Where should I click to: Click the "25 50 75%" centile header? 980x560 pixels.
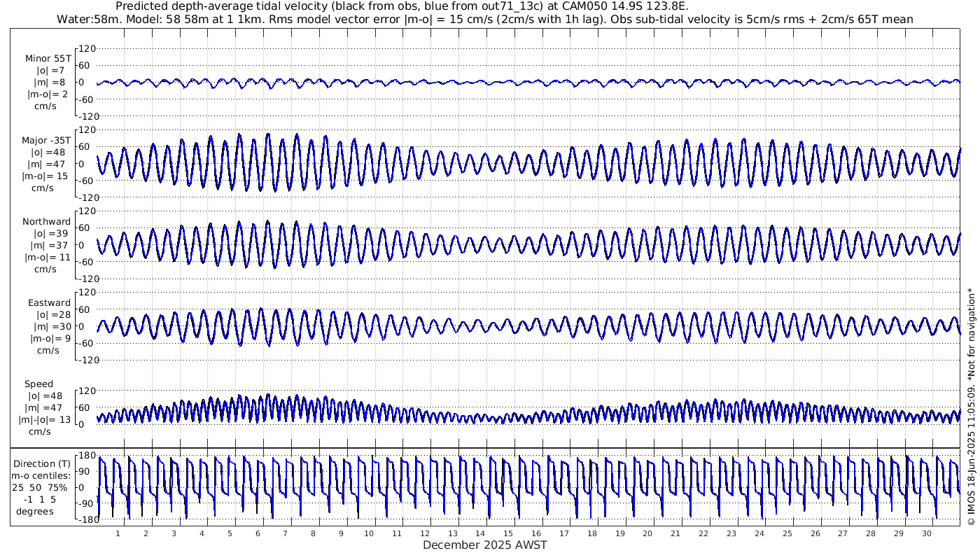(39, 487)
